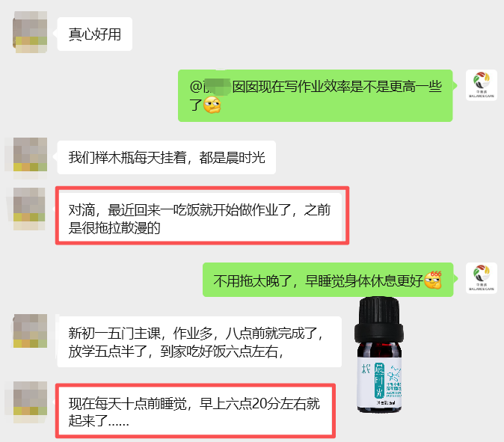Open the essential oil bottle product image

[379, 354]
